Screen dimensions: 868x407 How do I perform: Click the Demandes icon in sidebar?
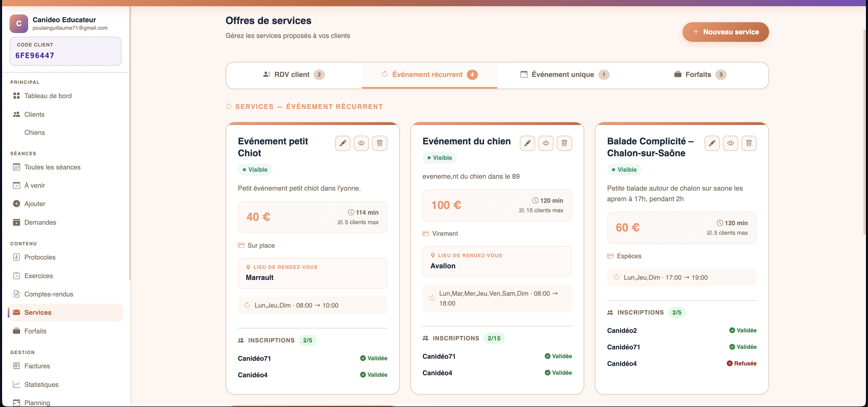pos(16,222)
